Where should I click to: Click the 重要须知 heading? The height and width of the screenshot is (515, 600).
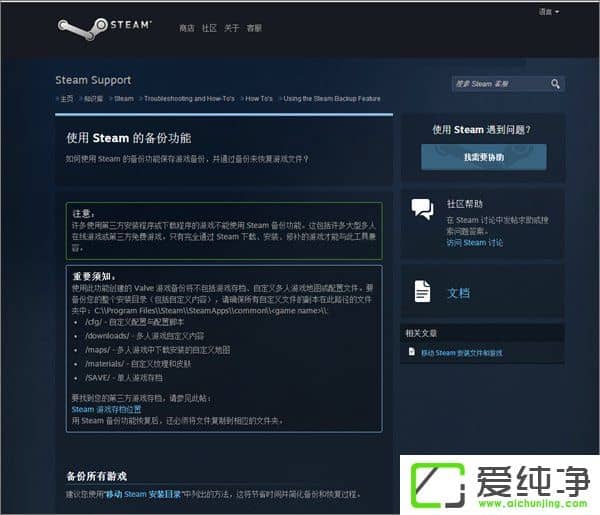coord(94,276)
